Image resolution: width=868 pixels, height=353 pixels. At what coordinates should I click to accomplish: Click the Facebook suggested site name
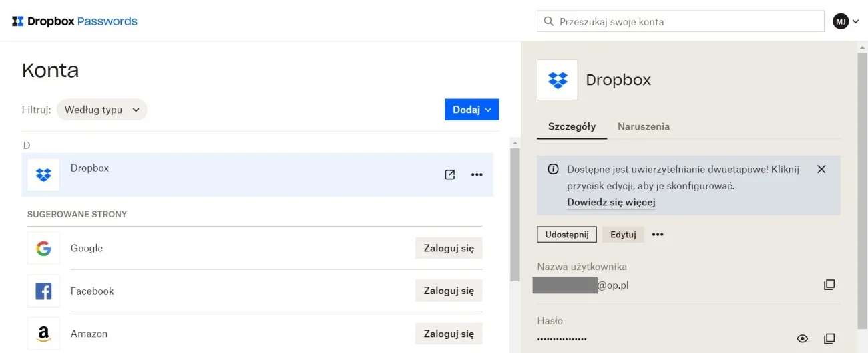pos(92,291)
